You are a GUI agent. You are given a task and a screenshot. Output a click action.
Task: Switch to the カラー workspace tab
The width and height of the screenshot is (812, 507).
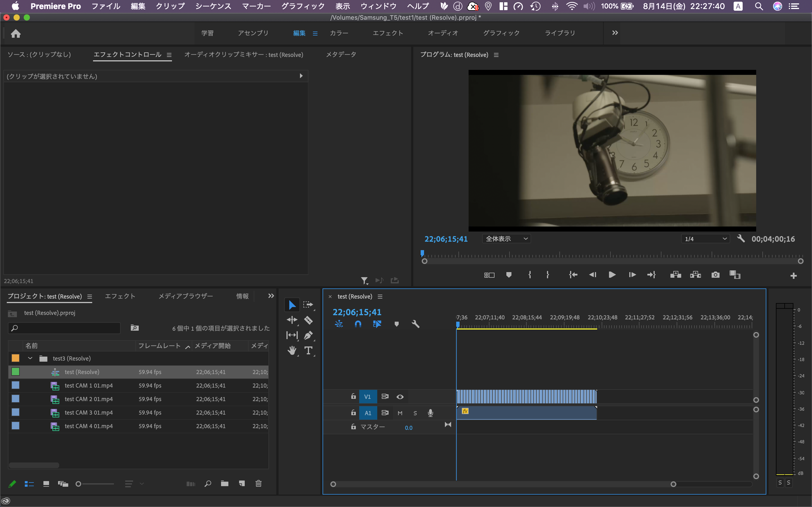pyautogui.click(x=339, y=33)
